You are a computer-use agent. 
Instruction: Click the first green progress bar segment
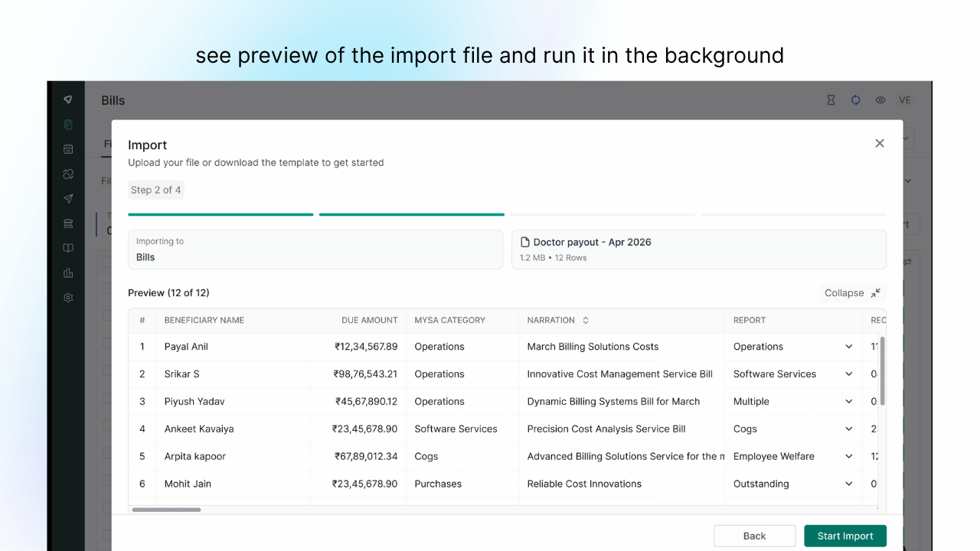[x=220, y=214]
